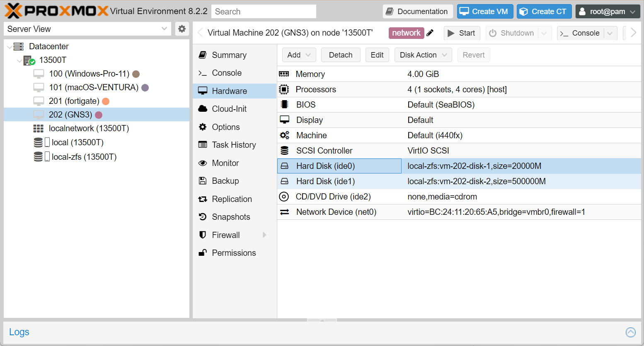Viewport: 644px width, 346px height.
Task: Click the Datacenter server icon
Action: pyautogui.click(x=19, y=46)
